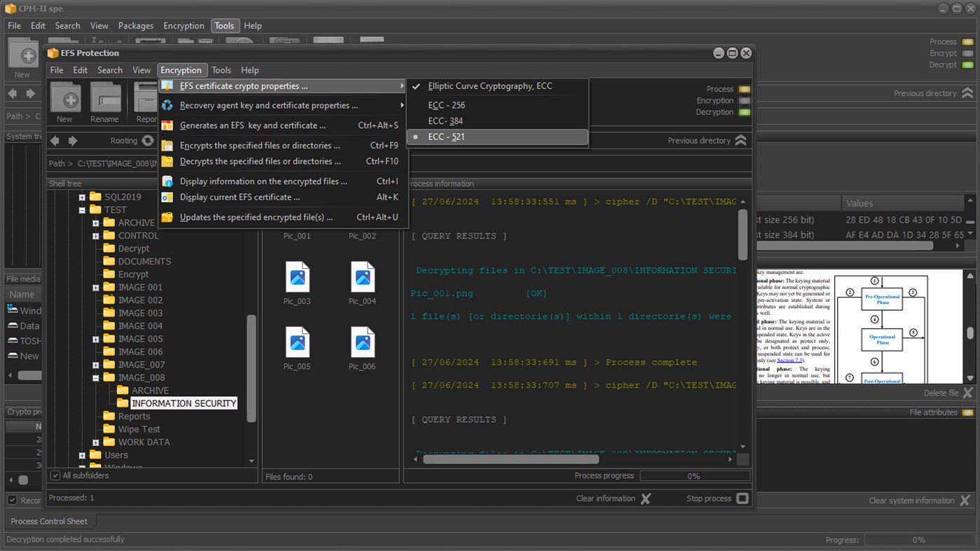Image resolution: width=980 pixels, height=551 pixels.
Task: Expand the IMAGE 001 folder node
Action: (x=96, y=288)
